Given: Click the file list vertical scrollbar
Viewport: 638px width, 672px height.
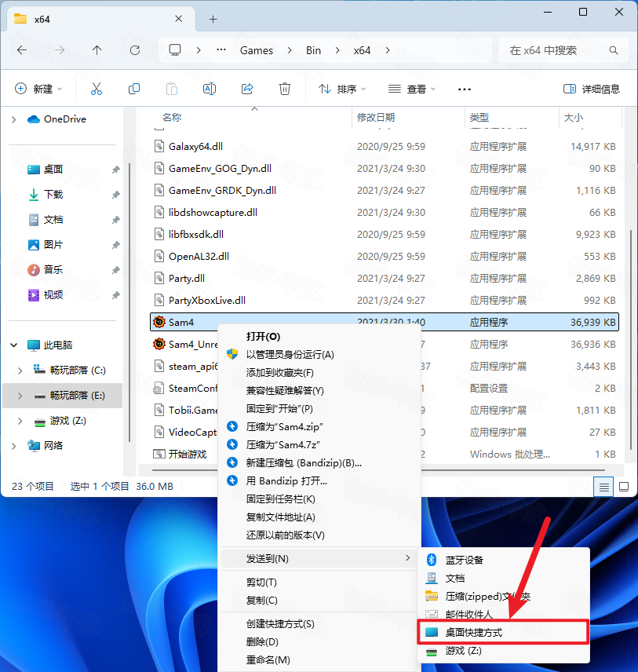Looking at the screenshot, I should (631, 339).
